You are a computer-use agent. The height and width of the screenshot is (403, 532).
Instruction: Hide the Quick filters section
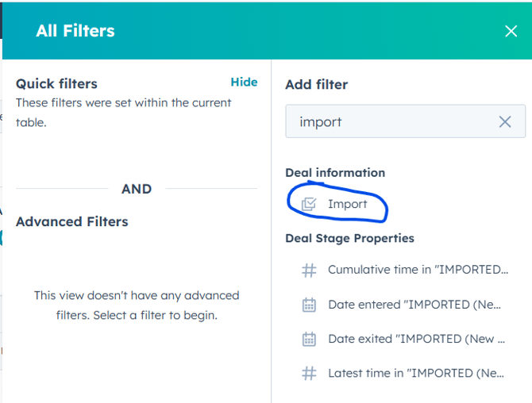click(x=244, y=83)
